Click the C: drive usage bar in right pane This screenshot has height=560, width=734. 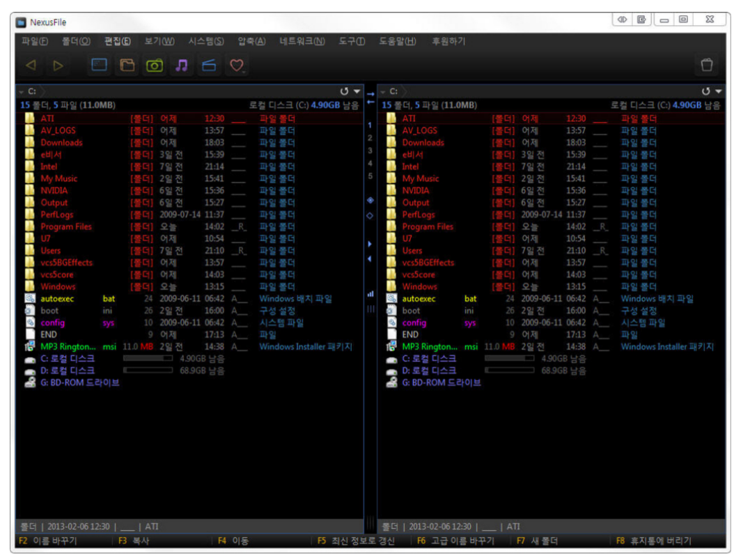(509, 358)
